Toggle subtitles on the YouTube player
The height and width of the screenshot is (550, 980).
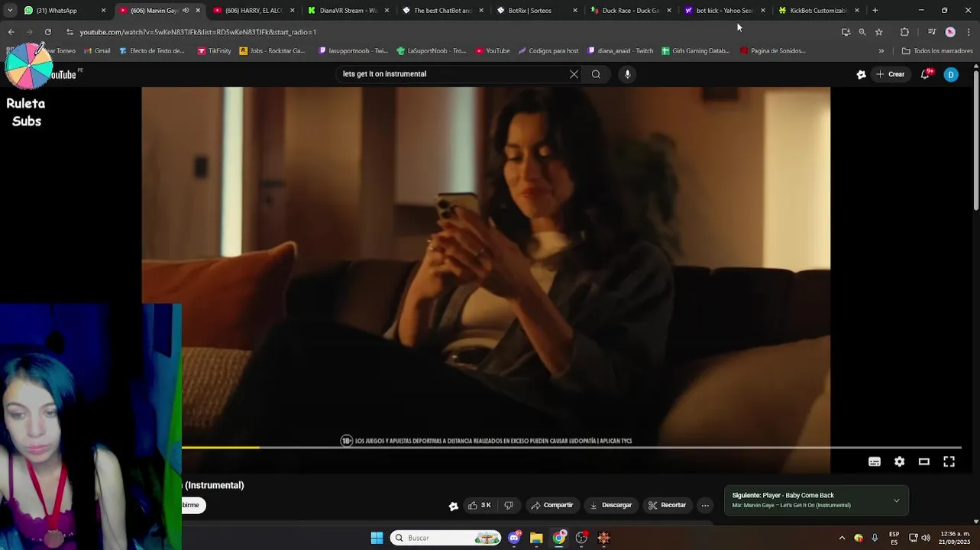pyautogui.click(x=875, y=461)
